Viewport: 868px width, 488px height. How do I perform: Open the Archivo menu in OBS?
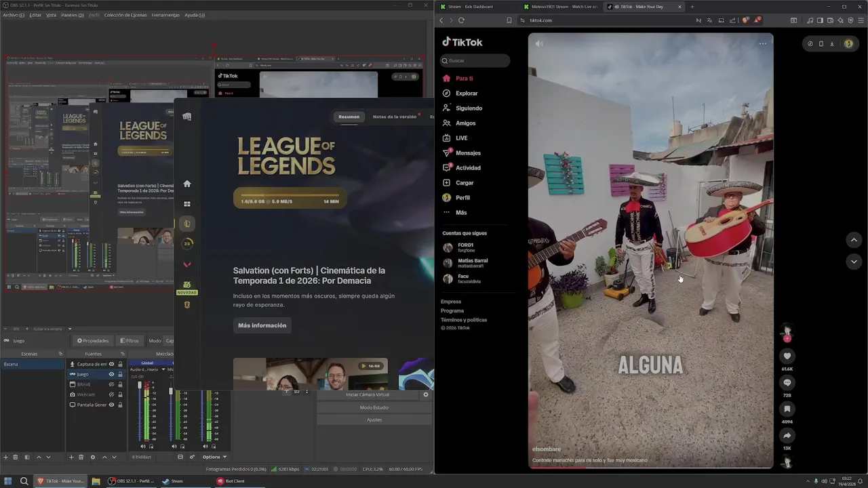14,15
